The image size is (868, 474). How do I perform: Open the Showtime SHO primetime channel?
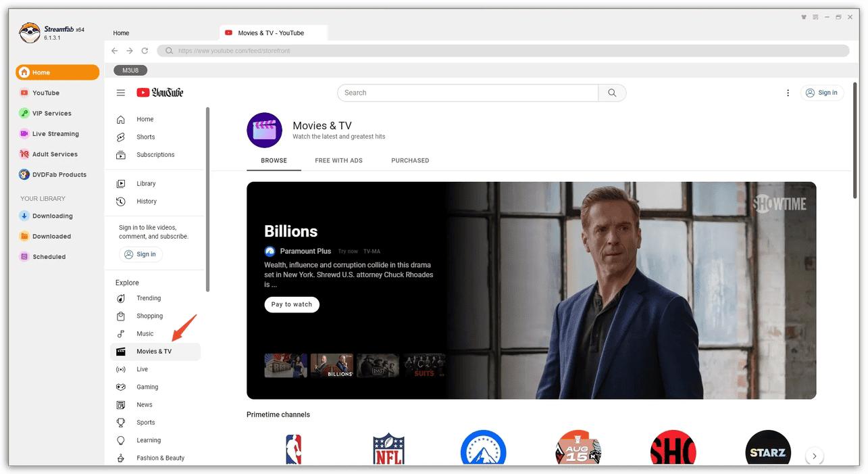pos(673,448)
